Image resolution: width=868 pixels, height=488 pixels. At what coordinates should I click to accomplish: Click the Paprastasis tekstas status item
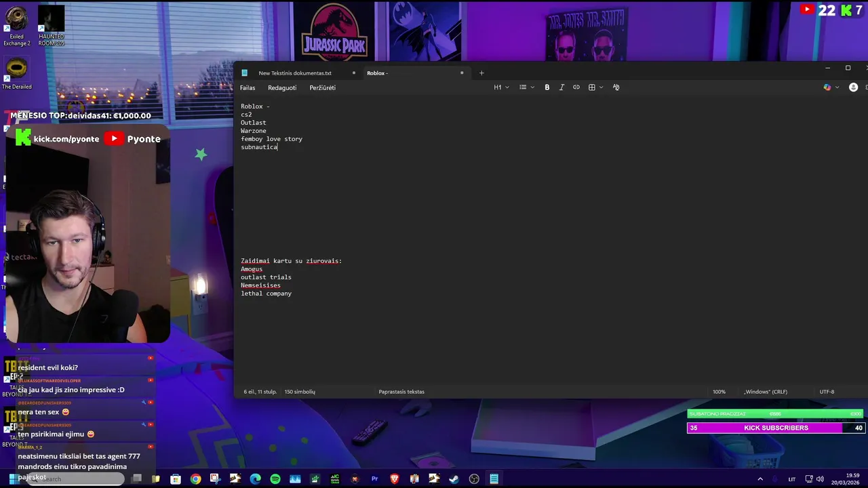coord(401,392)
